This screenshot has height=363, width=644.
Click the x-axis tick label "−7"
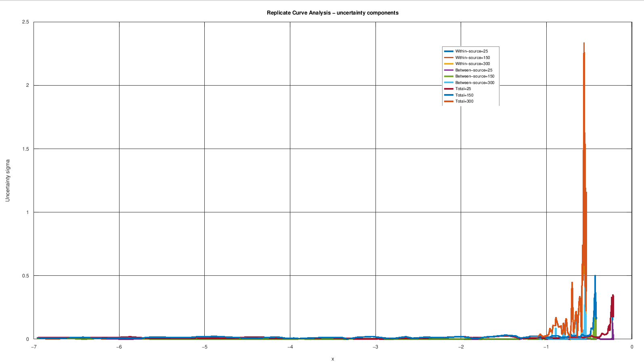pos(34,347)
